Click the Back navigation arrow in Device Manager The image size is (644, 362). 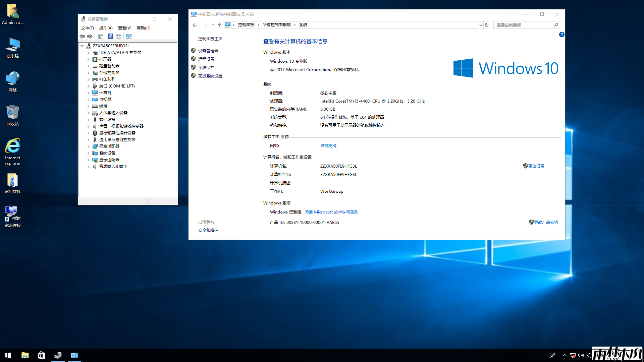click(83, 36)
